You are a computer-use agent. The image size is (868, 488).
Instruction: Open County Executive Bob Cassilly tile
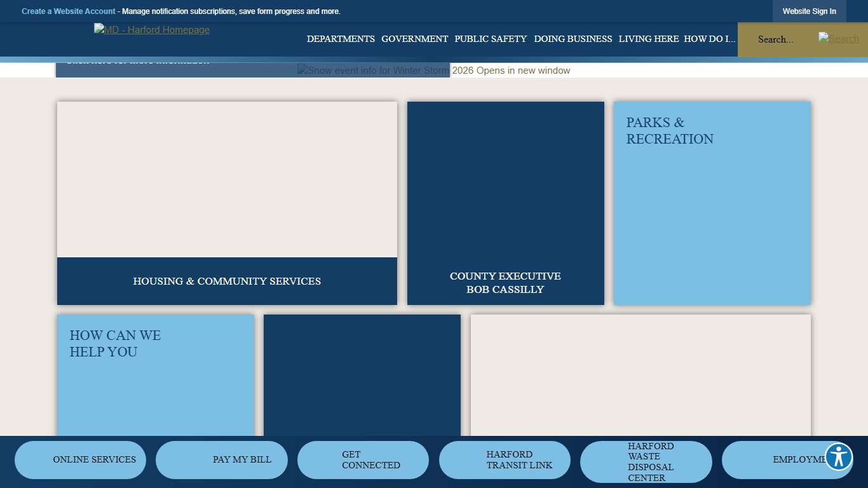point(505,282)
